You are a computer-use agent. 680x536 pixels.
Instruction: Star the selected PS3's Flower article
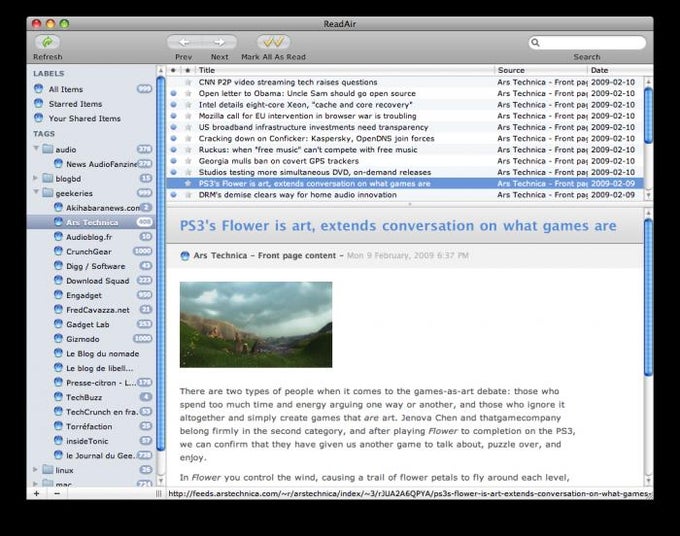(188, 183)
